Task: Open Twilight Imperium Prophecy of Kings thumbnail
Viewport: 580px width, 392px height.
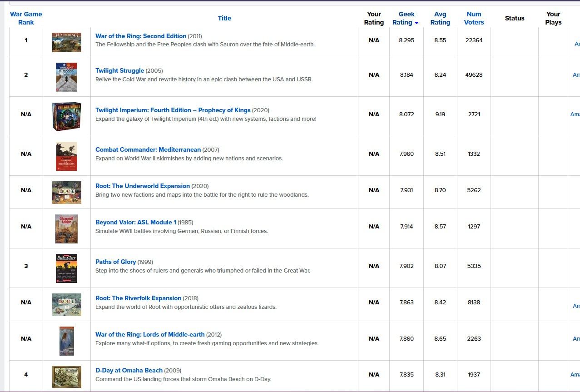Action: tap(67, 116)
